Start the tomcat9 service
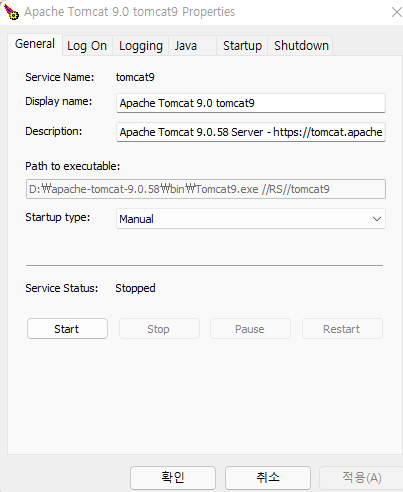The height and width of the screenshot is (492, 403). pyautogui.click(x=67, y=329)
